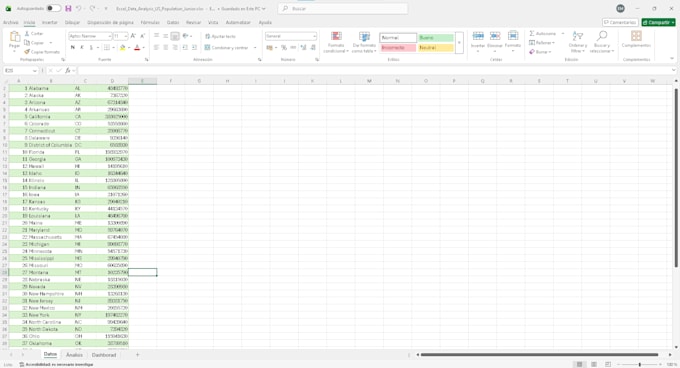Open the Análisis sheet tab

coord(74,355)
